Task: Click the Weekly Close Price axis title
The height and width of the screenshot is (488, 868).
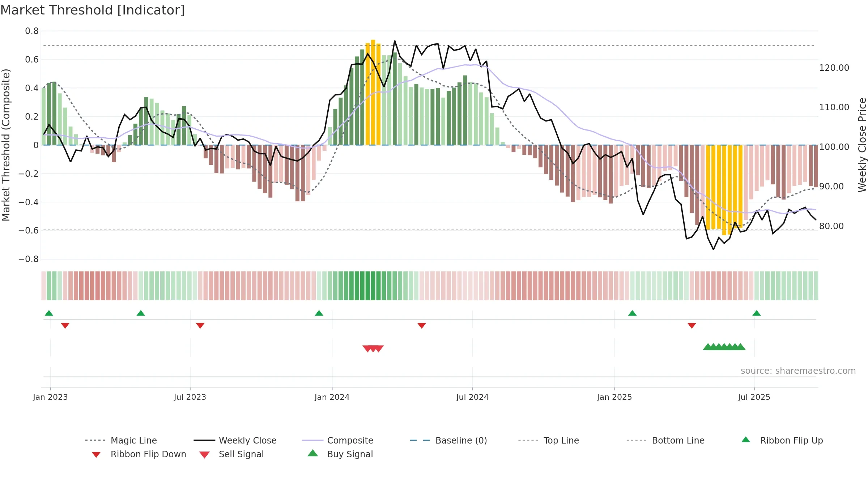Action: point(862,145)
